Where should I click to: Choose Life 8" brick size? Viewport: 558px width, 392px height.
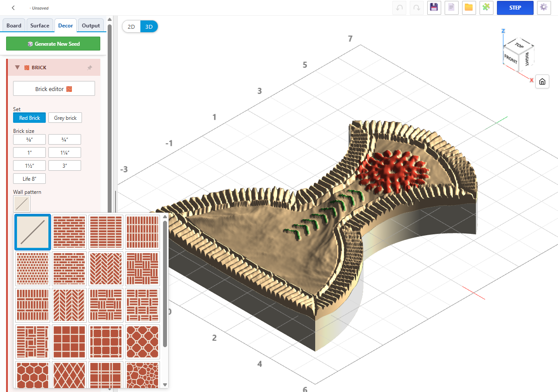(29, 179)
